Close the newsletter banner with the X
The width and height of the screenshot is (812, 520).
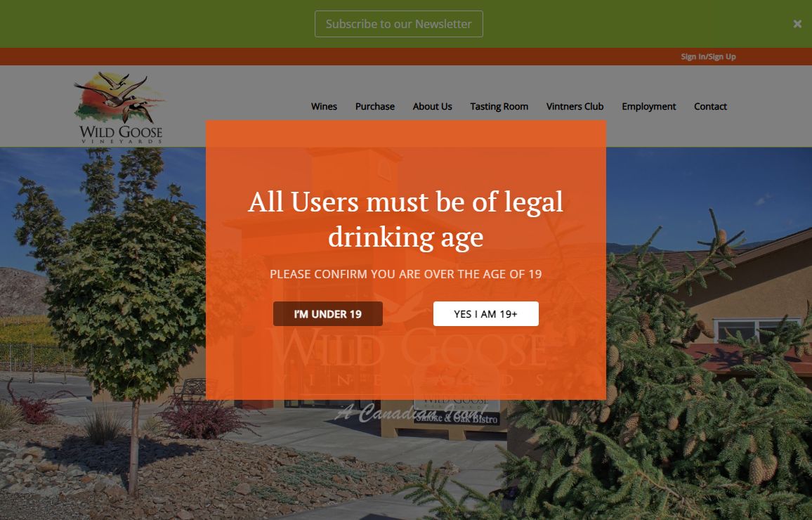coord(797,24)
